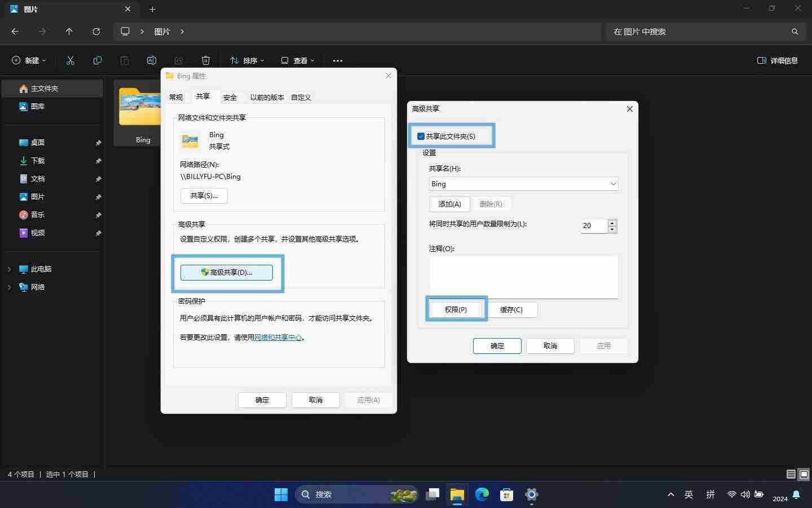Image resolution: width=812 pixels, height=508 pixels.
Task: Open the 排序 sorting dropdown
Action: (x=247, y=60)
